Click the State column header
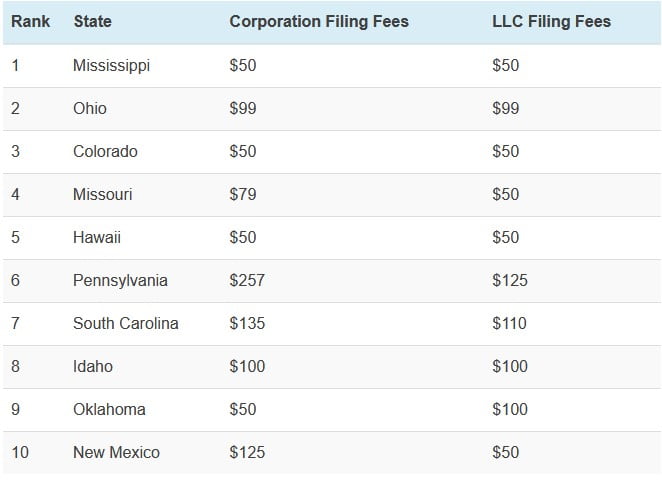Image resolution: width=662 pixels, height=480 pixels. click(93, 21)
